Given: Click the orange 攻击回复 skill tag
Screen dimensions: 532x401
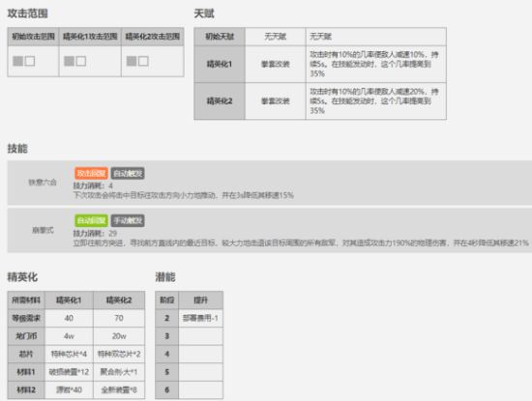Looking at the screenshot, I should (91, 174).
